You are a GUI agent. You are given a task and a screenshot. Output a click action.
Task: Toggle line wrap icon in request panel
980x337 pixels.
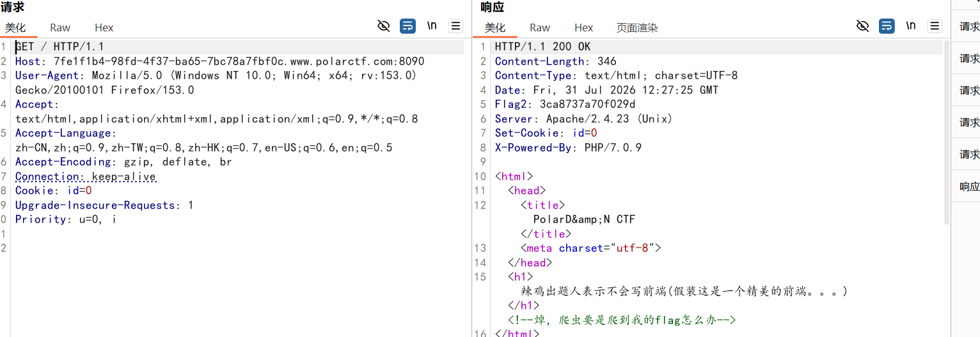(x=407, y=26)
